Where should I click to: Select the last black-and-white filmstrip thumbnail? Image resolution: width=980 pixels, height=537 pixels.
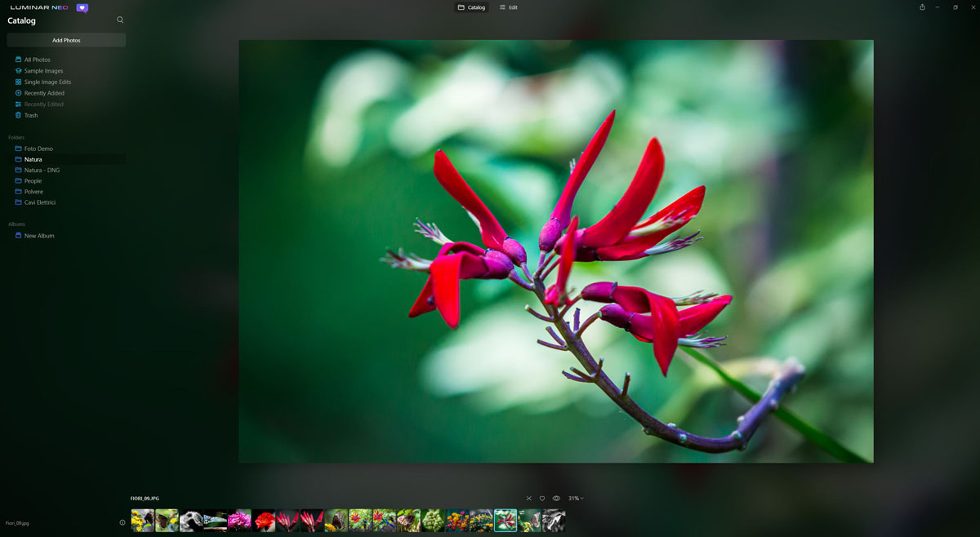(554, 521)
